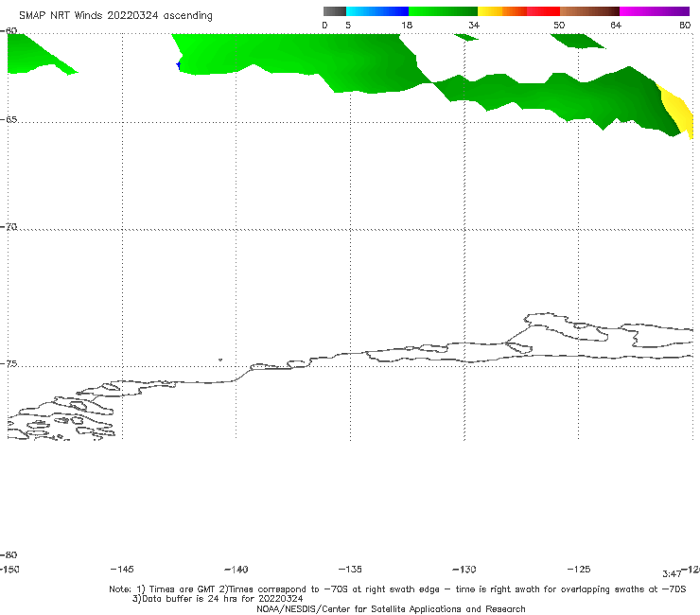Click the title 'SMAP NRT Winds 20220324 ascending'
The width and height of the screenshot is (700, 615).
[x=115, y=15]
